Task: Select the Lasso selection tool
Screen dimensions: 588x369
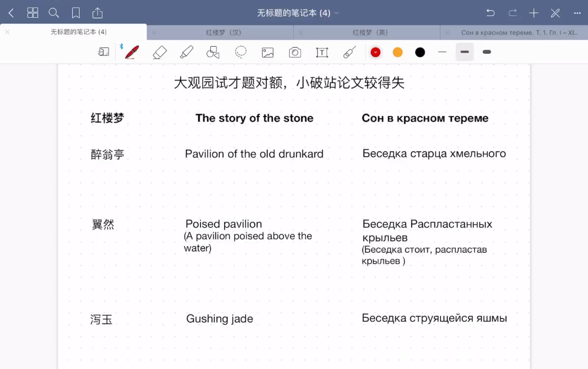Action: [x=240, y=52]
